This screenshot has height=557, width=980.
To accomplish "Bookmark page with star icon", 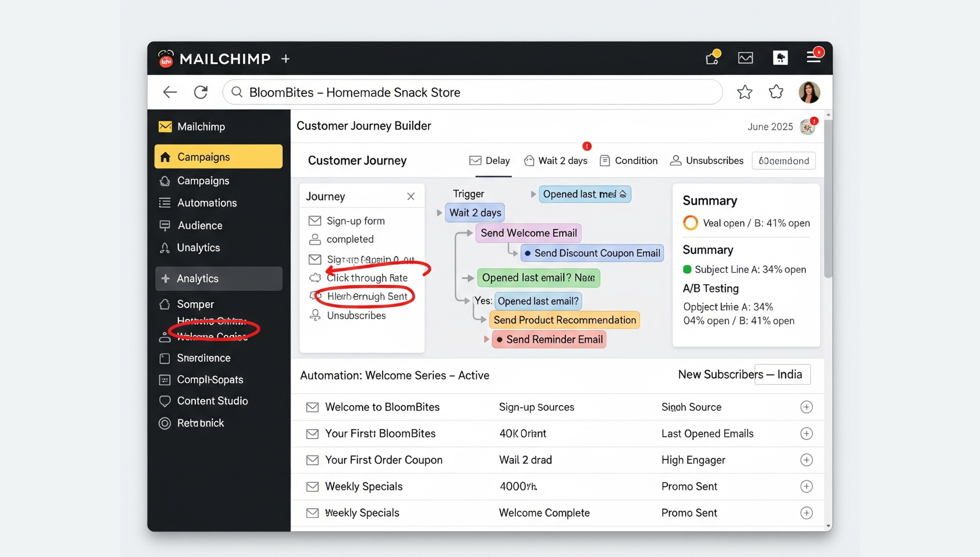I will 744,92.
